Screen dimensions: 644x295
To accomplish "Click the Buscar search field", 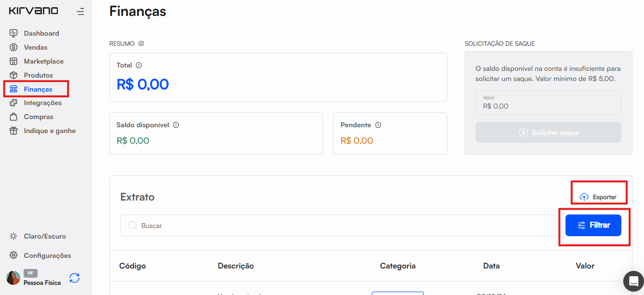I will click(337, 226).
